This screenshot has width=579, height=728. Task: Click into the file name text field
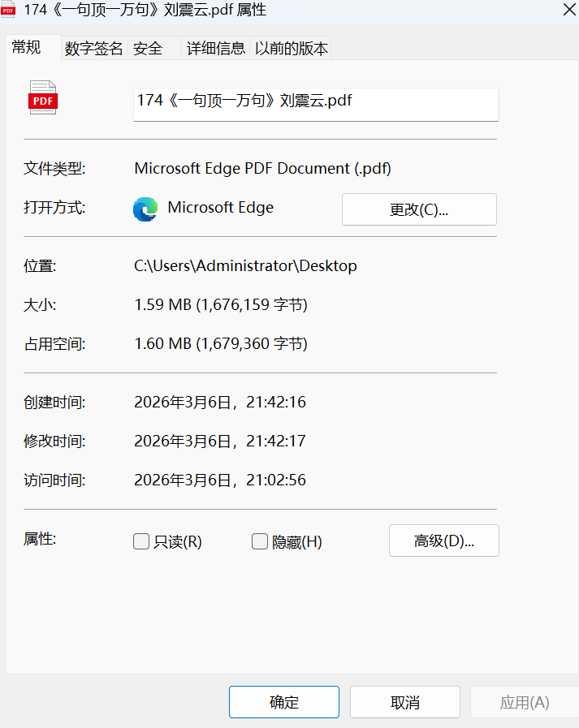[316, 105]
